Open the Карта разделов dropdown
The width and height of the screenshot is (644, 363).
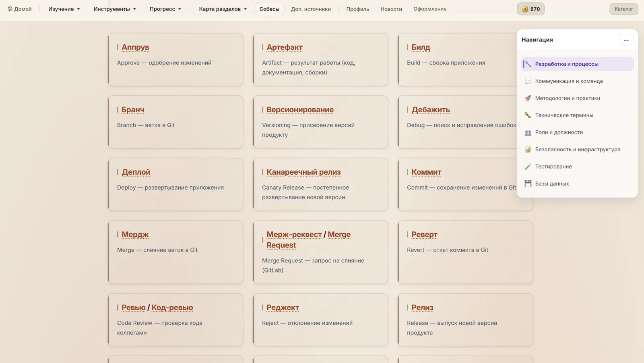(223, 9)
